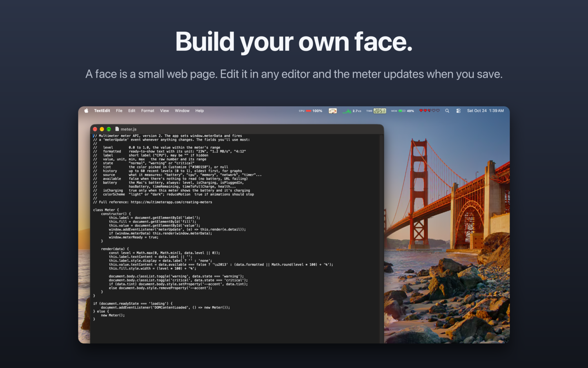Click the pixel hearts meter
The image size is (588, 368).
[430, 111]
